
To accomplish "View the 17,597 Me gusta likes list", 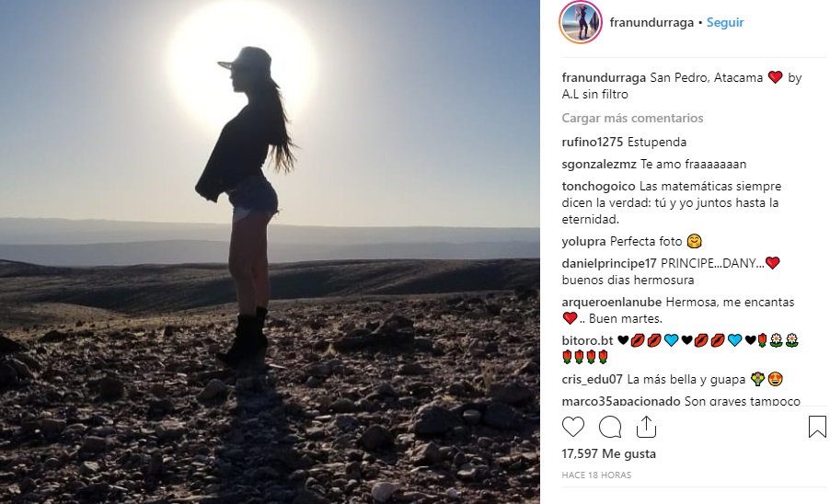I will [x=609, y=453].
